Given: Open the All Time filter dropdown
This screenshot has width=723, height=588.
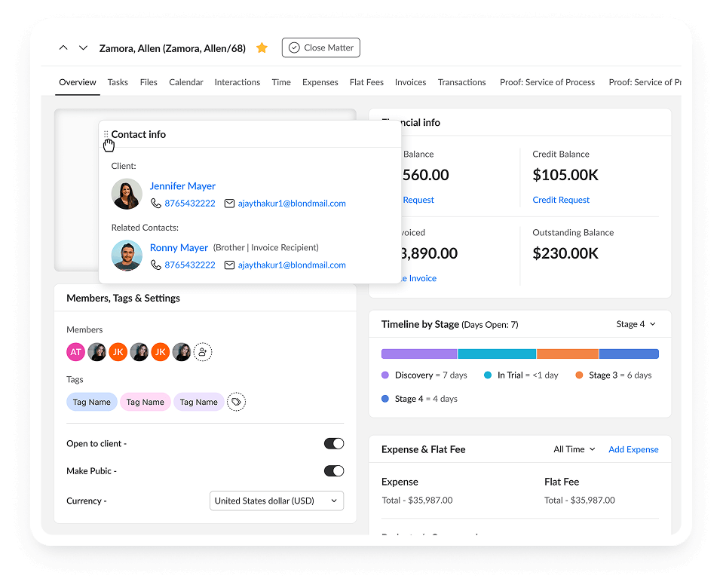Looking at the screenshot, I should (574, 449).
